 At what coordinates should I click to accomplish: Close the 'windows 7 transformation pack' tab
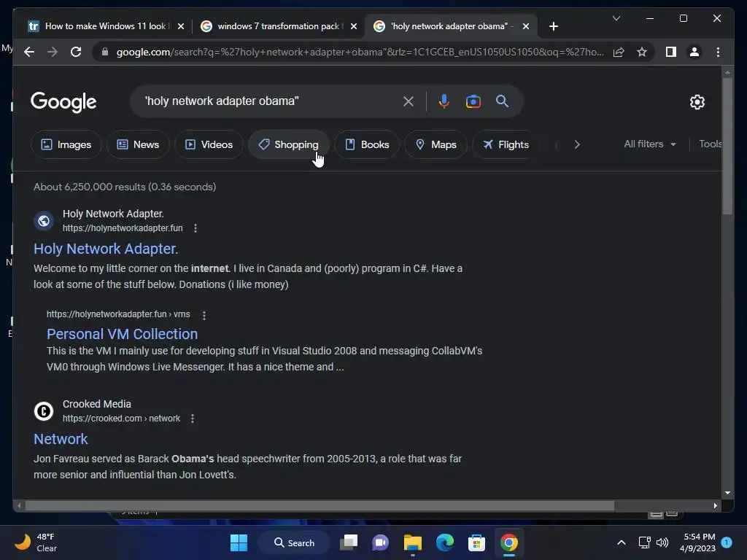[354, 26]
